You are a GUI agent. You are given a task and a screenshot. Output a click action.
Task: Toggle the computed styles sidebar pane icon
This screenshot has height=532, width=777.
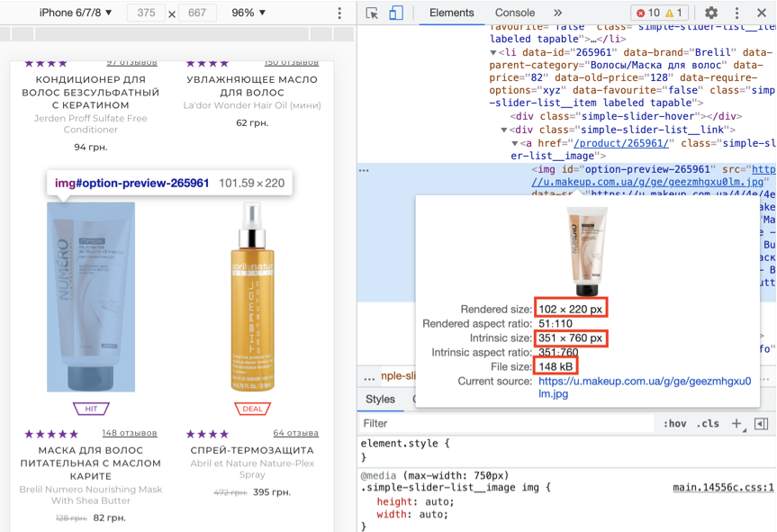pyautogui.click(x=761, y=423)
